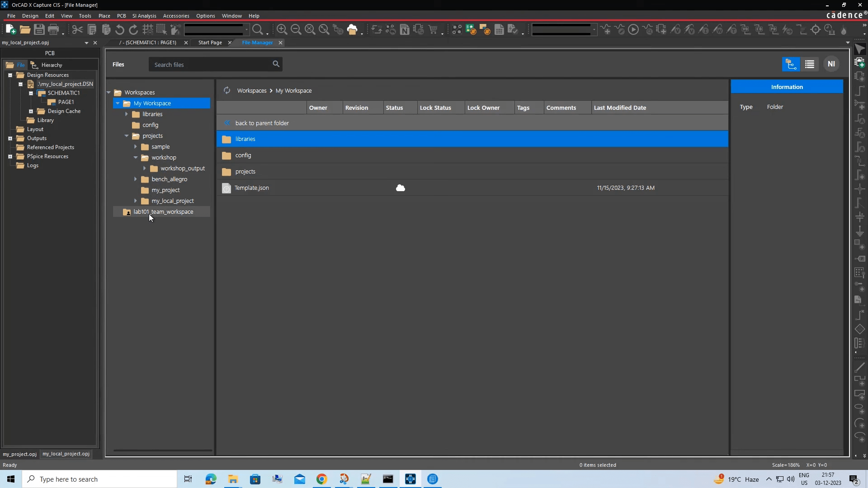Close the File Manager tab

click(x=280, y=42)
